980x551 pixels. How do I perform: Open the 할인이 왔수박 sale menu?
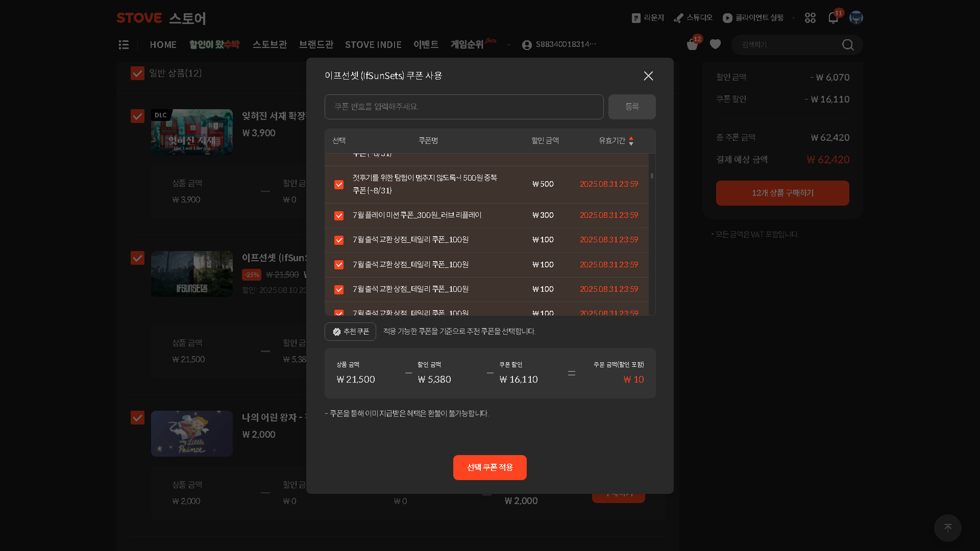click(214, 45)
